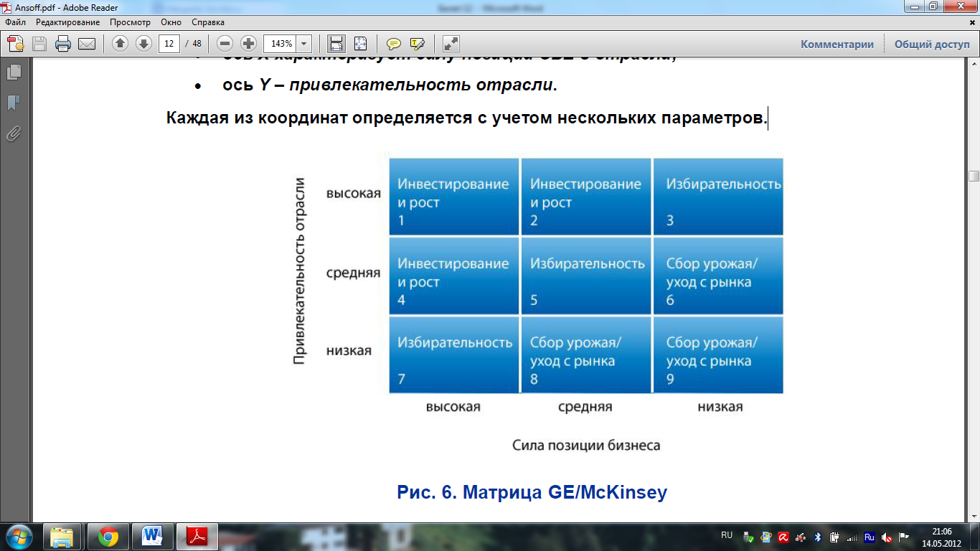Show bookmarks panel

[14, 103]
